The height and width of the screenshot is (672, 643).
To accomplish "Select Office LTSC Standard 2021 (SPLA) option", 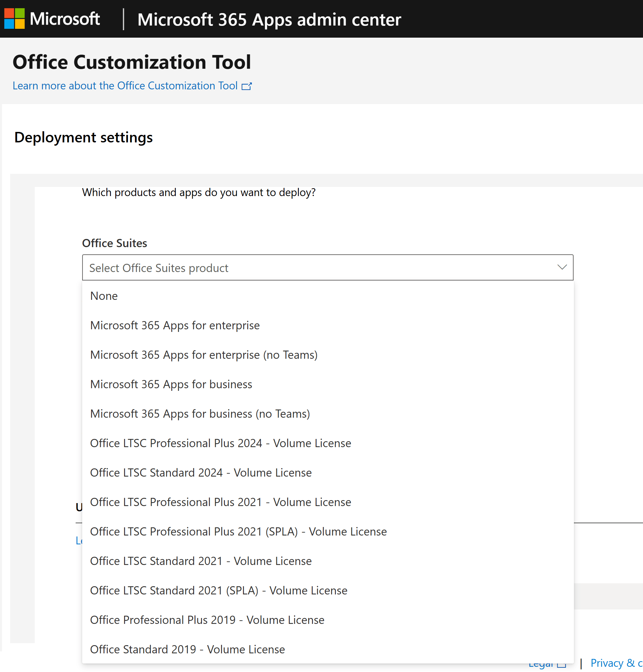I will point(328,590).
